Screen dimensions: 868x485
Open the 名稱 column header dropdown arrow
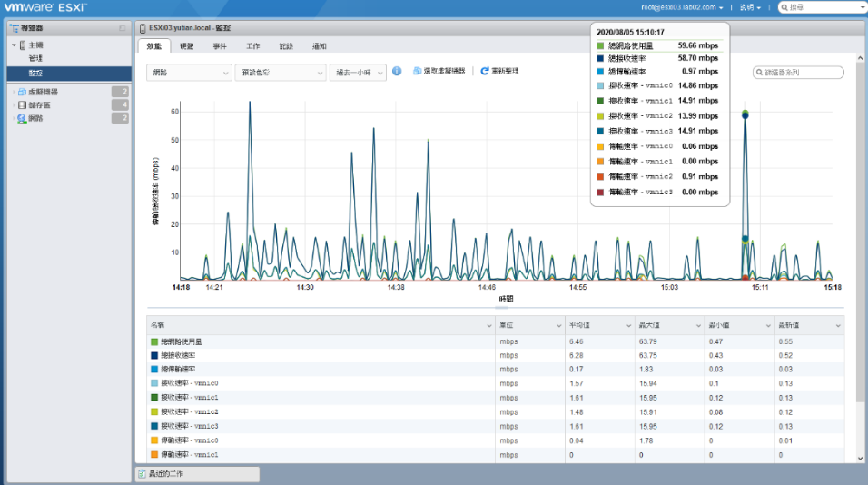click(x=488, y=325)
